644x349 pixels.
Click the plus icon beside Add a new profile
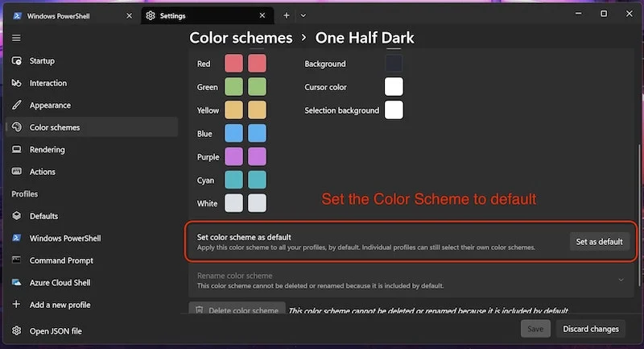(16, 304)
